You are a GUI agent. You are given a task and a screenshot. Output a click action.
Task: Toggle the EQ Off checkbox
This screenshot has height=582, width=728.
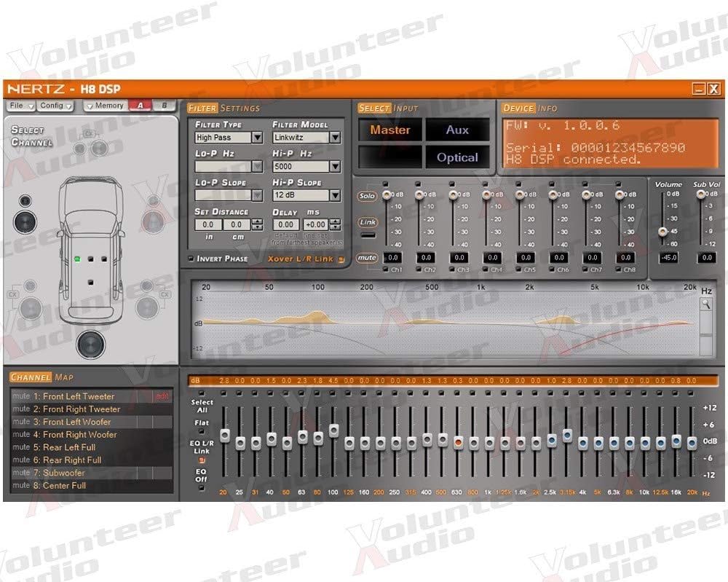point(202,488)
